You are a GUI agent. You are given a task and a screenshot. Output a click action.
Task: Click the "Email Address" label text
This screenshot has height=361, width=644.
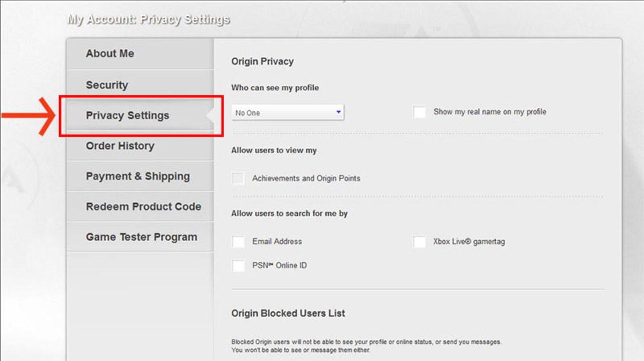277,242
